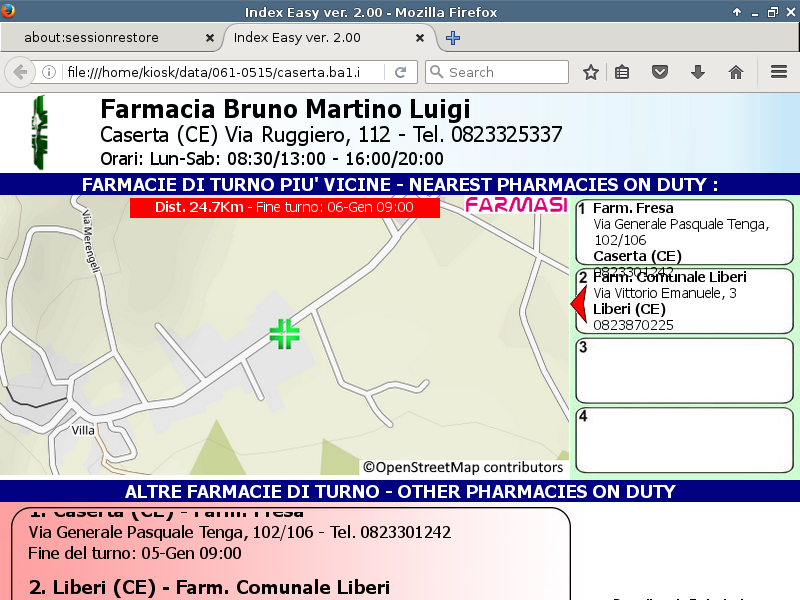
Task: Click the Pocket save icon
Action: click(660, 72)
